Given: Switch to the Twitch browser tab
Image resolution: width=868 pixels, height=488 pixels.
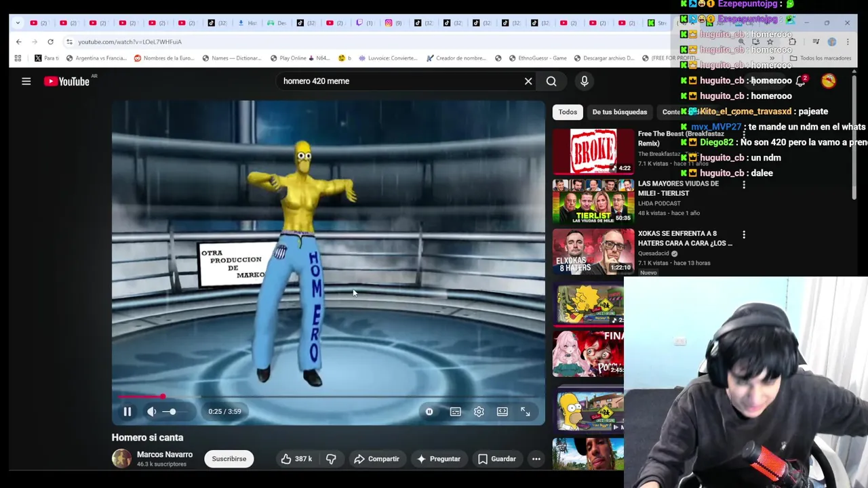Looking at the screenshot, I should tap(364, 23).
